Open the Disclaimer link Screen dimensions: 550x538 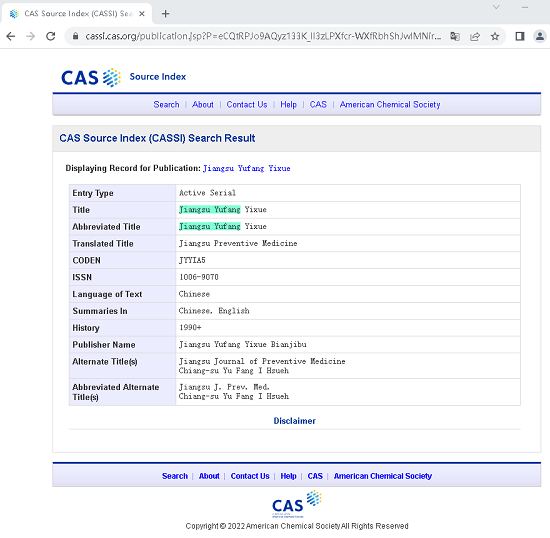295,421
